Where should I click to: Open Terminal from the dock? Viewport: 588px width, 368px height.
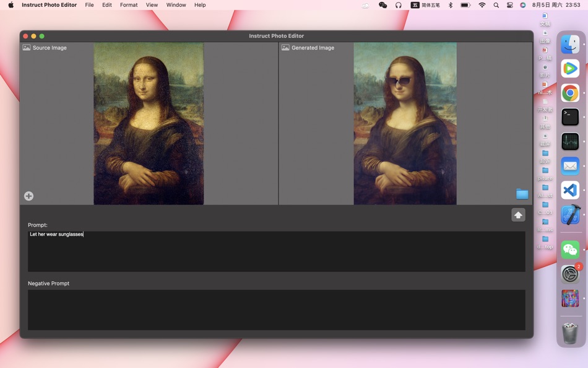[x=570, y=117]
